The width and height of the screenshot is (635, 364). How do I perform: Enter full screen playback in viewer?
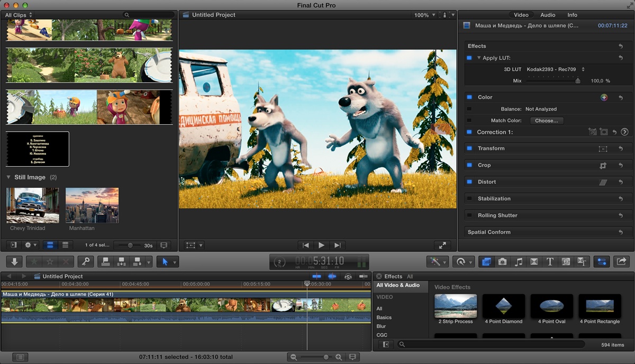tap(442, 245)
